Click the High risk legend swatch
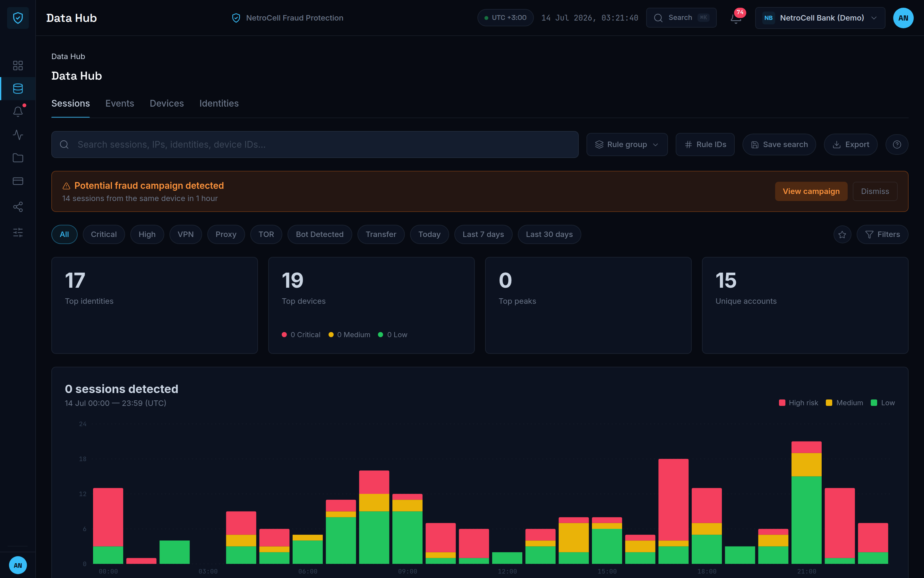This screenshot has width=924, height=578. tap(782, 403)
